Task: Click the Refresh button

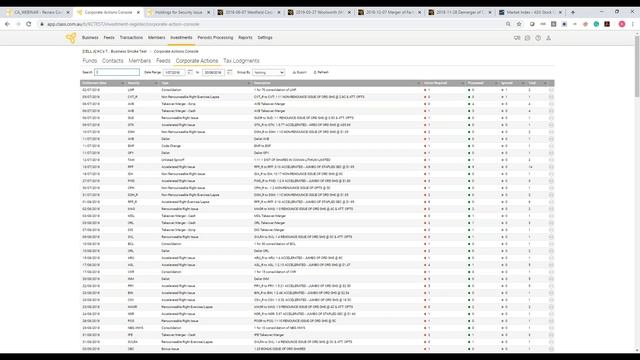Action: click(321, 72)
